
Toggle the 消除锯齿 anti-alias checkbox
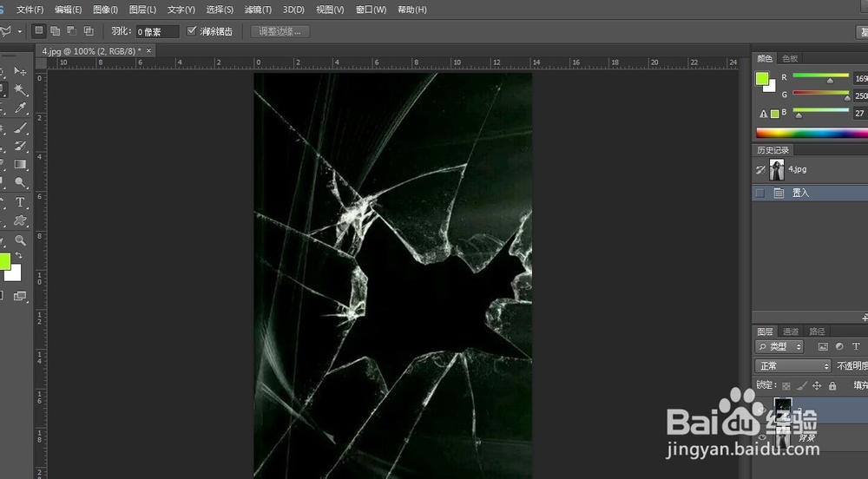(192, 31)
